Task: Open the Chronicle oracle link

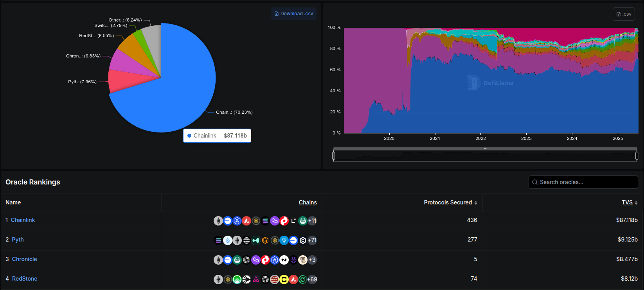Action: click(24, 259)
